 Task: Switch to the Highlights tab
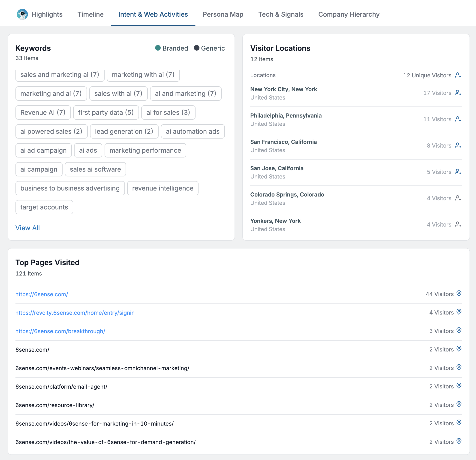tap(47, 14)
